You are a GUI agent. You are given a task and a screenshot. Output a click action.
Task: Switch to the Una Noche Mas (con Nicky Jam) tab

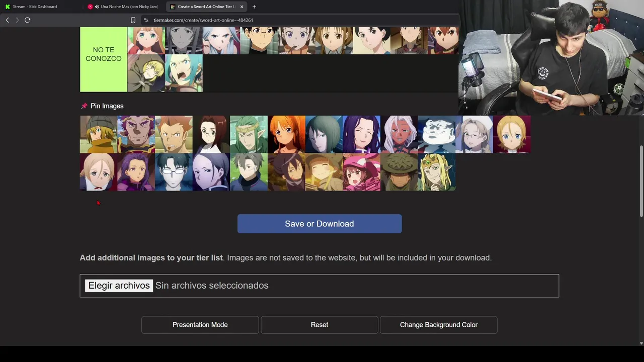tap(124, 7)
